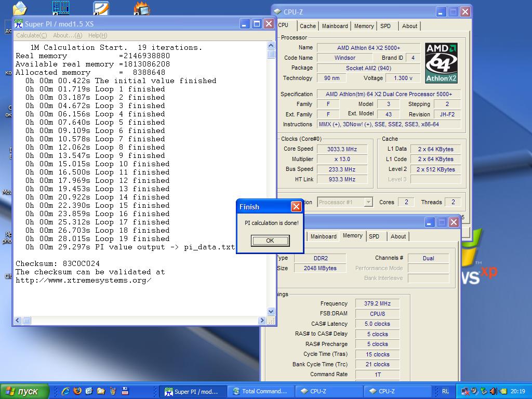The image size is (532, 399).
Task: Click OK in the Finish dialog
Action: [270, 241]
